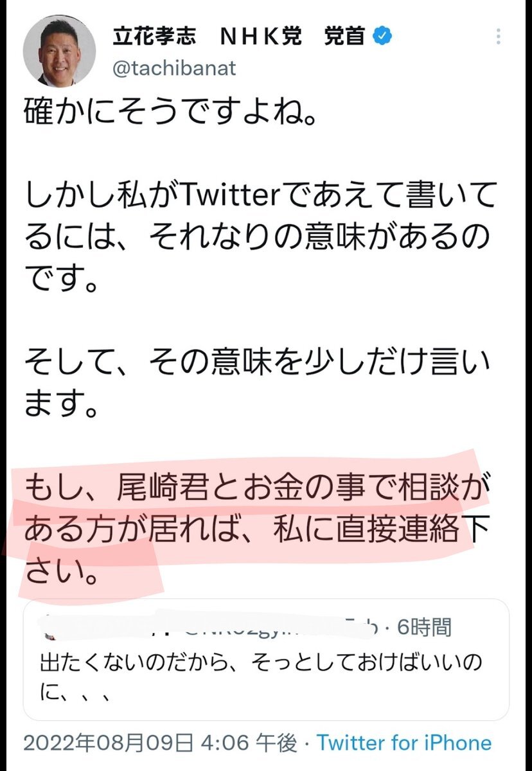Tap the 党首 title beside the badge
Viewport: 532px width, 771px height.
pos(346,37)
